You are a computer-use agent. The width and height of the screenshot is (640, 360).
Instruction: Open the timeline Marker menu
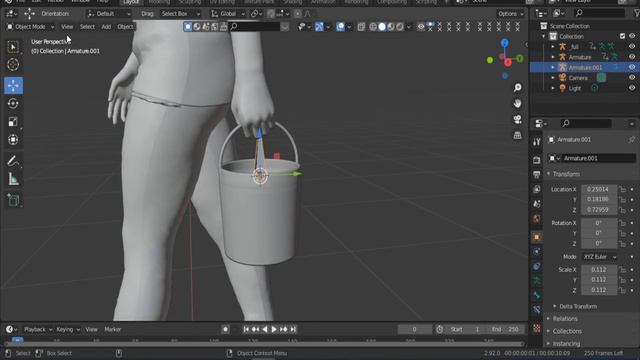113,329
